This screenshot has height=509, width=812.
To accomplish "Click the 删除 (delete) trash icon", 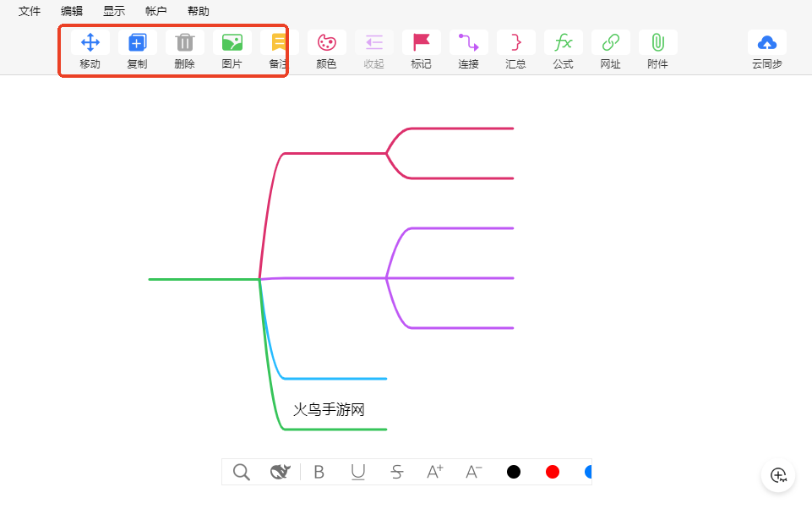I will tap(185, 42).
